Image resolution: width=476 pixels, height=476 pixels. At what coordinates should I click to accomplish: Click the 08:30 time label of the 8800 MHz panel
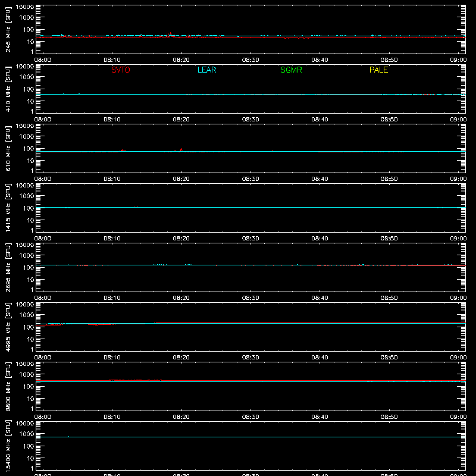[x=250, y=417]
